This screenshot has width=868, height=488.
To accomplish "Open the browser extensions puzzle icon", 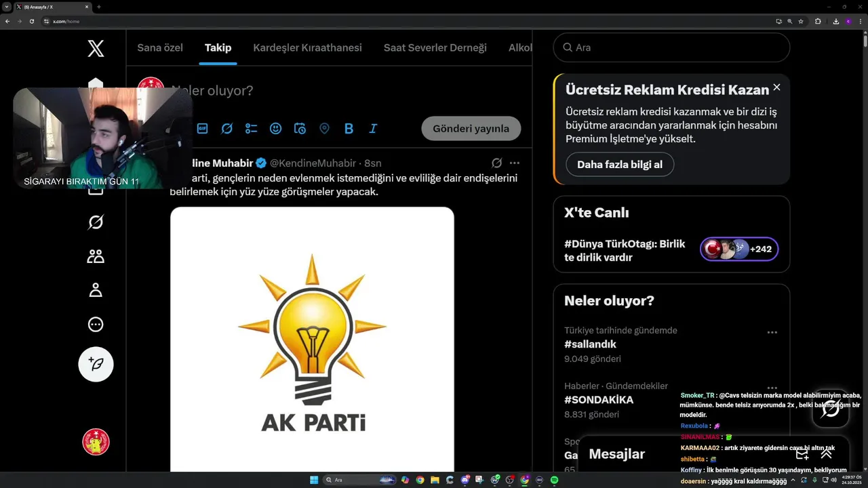I will pyautogui.click(x=818, y=21).
